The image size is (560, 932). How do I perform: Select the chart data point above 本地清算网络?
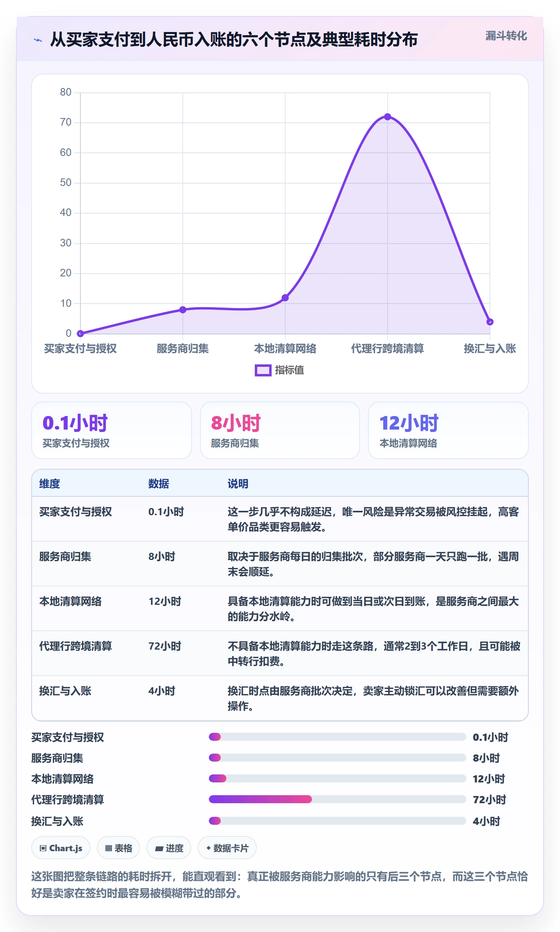pos(285,298)
